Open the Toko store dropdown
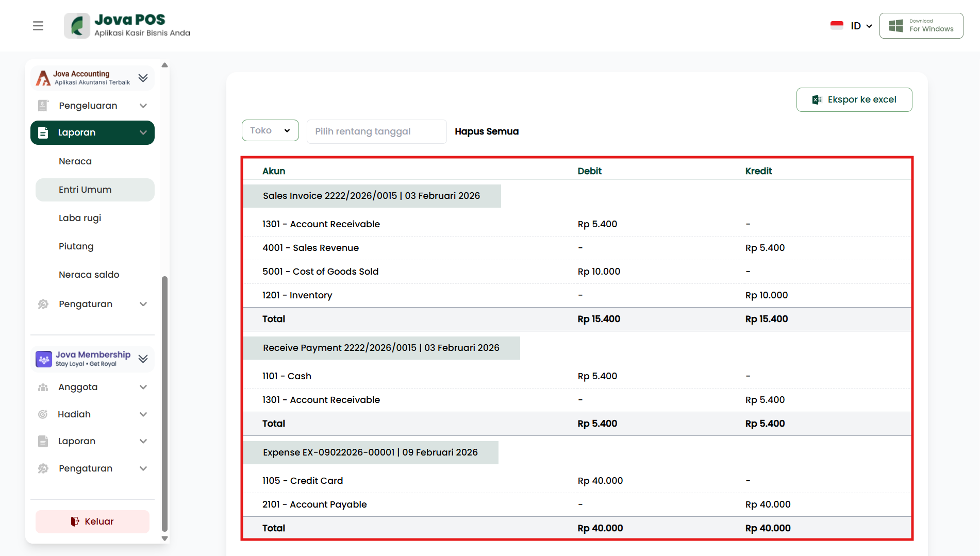The image size is (980, 556). tap(270, 131)
